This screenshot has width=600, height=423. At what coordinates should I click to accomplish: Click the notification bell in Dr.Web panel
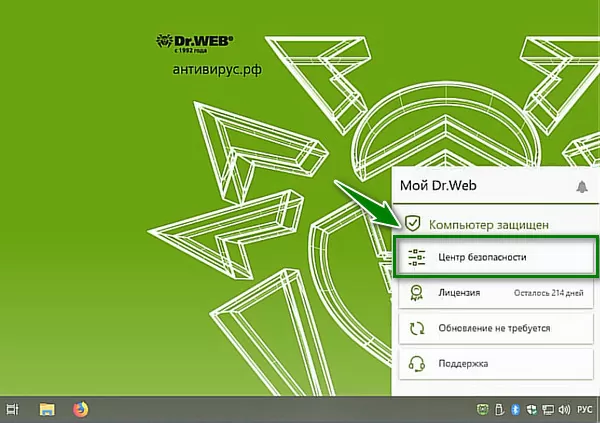(582, 186)
